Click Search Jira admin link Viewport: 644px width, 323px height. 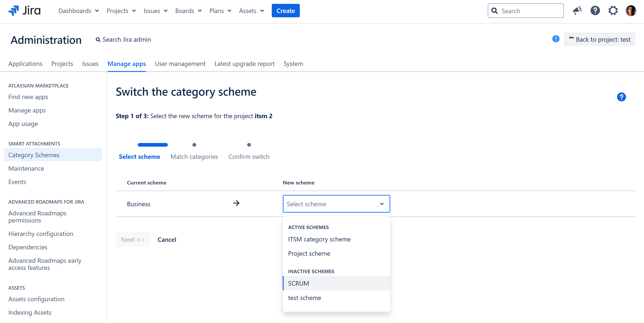tap(123, 39)
